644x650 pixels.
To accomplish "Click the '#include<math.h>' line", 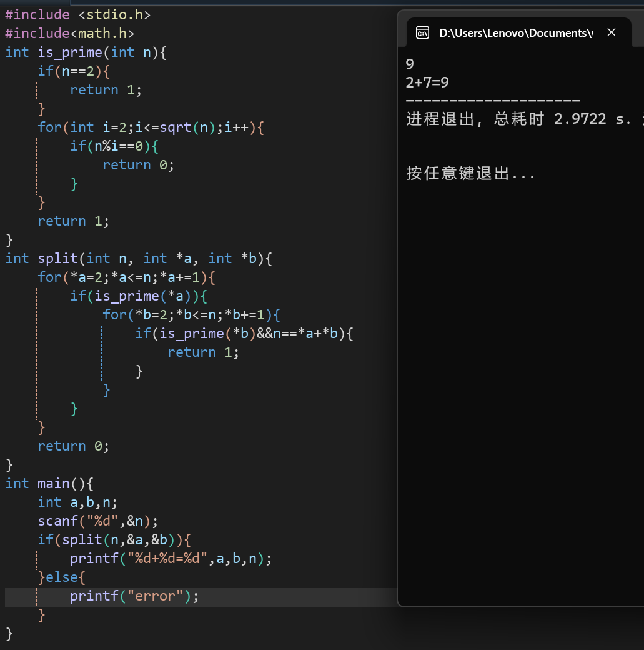I will [69, 34].
